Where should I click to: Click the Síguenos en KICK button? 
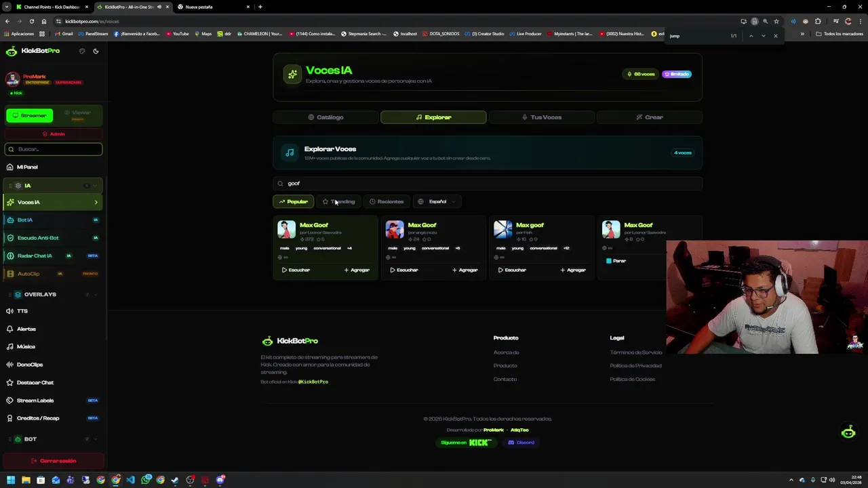(466, 443)
